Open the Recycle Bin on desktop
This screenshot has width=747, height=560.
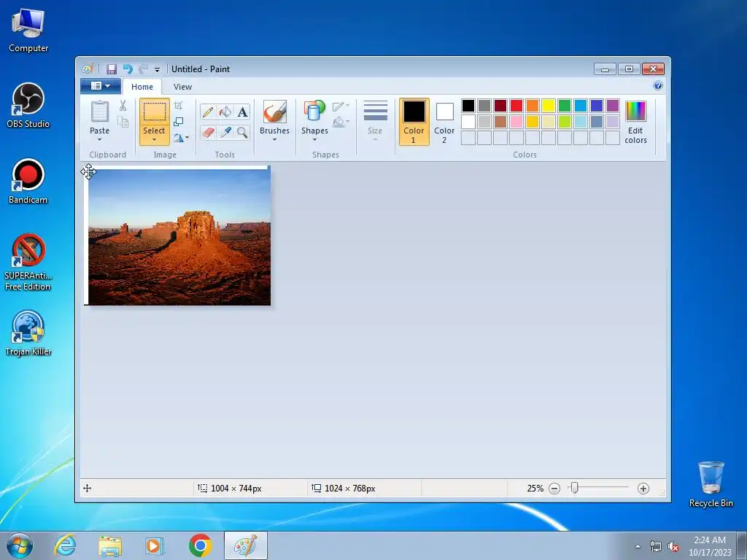coord(711,484)
